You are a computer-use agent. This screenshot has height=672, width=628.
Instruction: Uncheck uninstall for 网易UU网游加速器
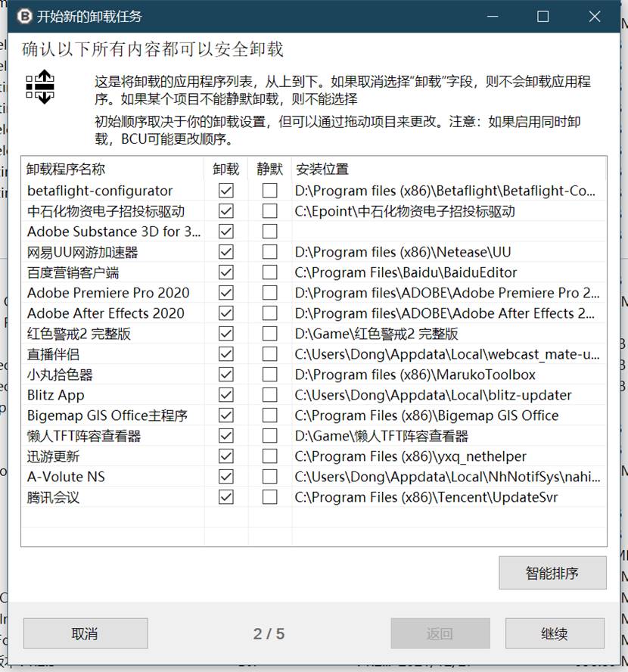[226, 252]
